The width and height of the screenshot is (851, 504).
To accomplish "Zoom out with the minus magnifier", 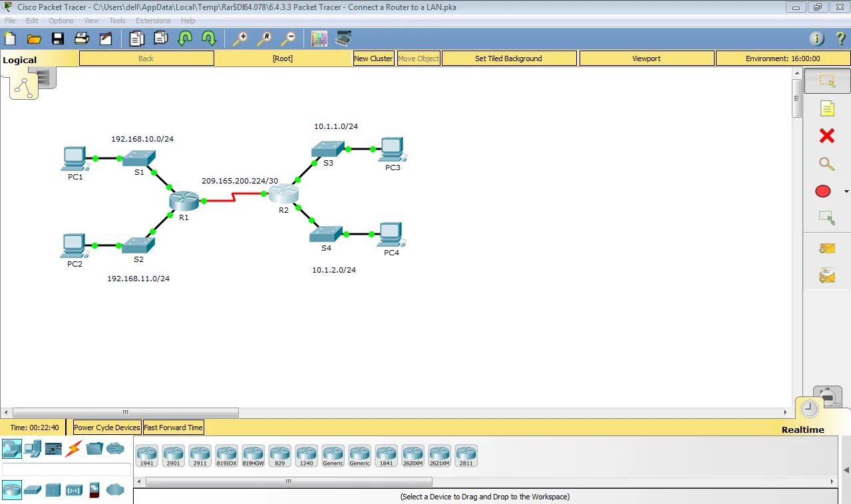I will click(287, 39).
